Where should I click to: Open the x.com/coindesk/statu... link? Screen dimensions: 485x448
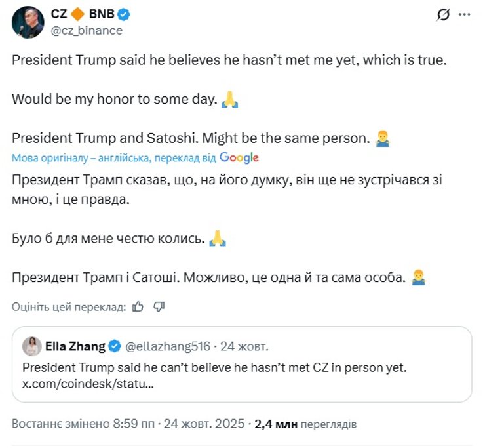pos(88,384)
